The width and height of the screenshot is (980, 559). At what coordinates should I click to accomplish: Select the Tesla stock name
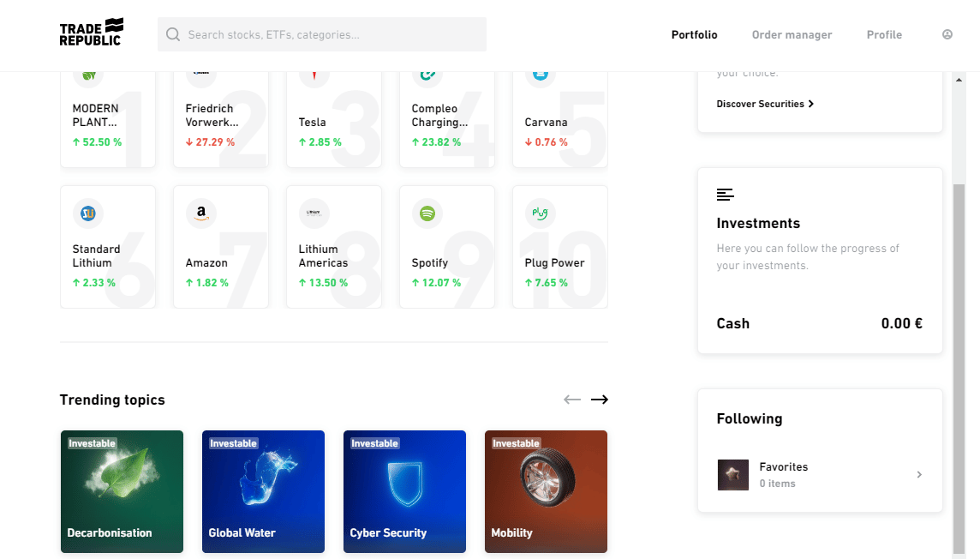click(x=312, y=122)
